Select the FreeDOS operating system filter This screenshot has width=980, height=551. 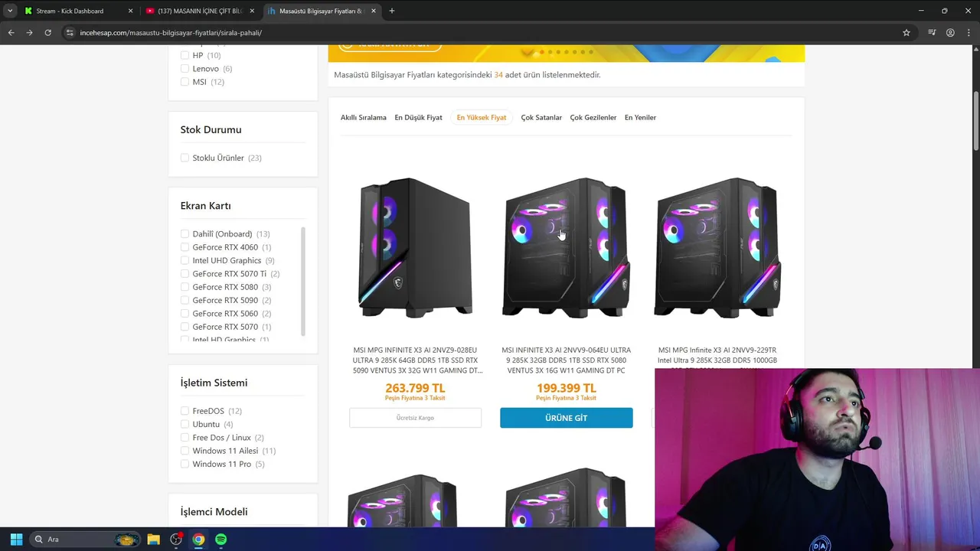coord(185,411)
